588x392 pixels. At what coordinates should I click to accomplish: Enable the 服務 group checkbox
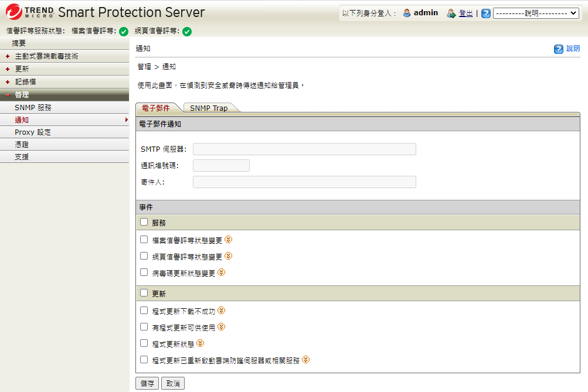coord(144,222)
